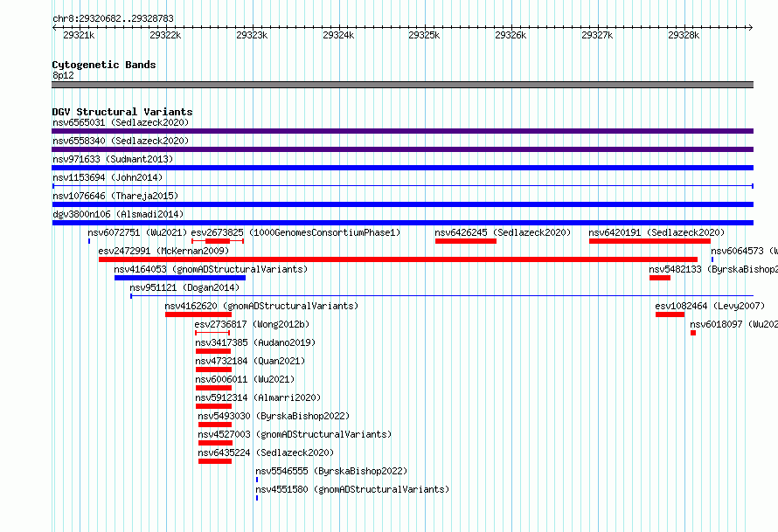Click the nsv5493030 (ByrskaBishop2022) label
The width and height of the screenshot is (778, 532).
(x=274, y=416)
